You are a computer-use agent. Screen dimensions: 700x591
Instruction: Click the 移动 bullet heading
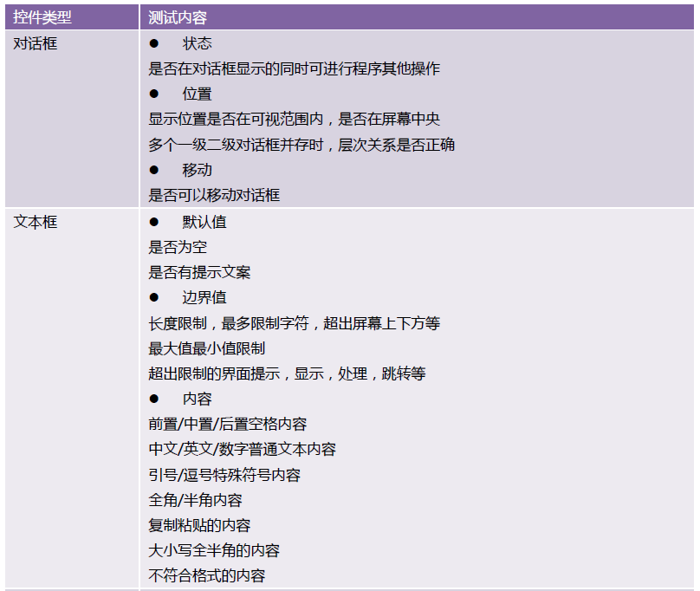[x=197, y=170]
